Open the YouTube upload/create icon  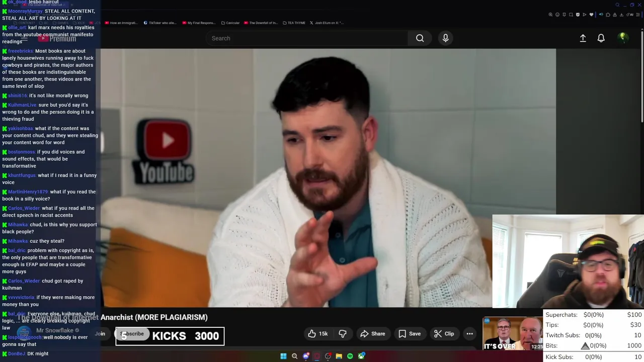click(583, 38)
